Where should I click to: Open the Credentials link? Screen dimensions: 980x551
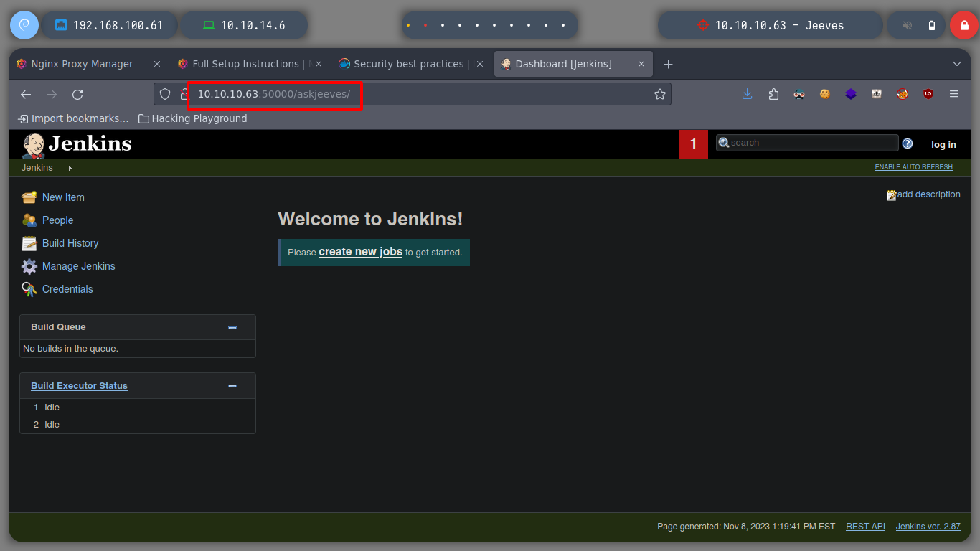(x=67, y=289)
